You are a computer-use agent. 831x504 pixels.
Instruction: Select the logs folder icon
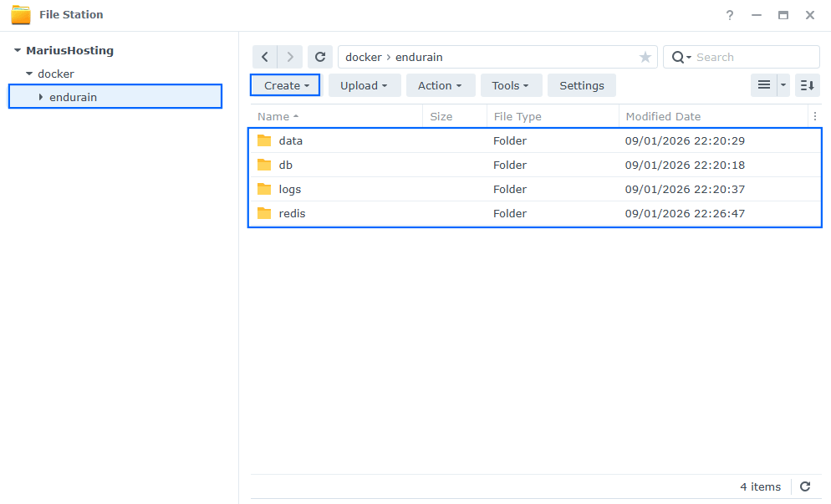point(264,189)
